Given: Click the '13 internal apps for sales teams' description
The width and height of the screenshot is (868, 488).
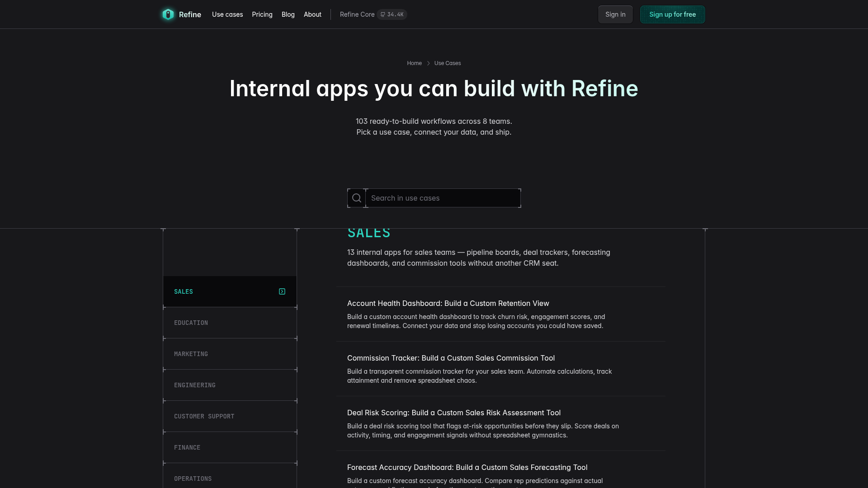Looking at the screenshot, I should click(479, 258).
